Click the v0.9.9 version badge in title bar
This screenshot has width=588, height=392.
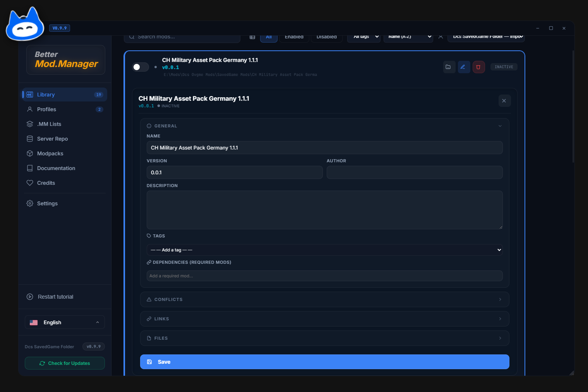[60, 28]
